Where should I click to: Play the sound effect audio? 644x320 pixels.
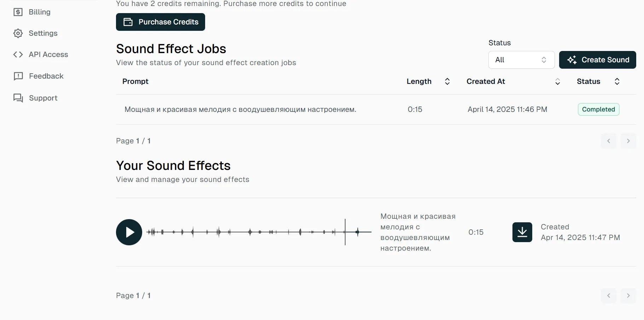coord(129,232)
